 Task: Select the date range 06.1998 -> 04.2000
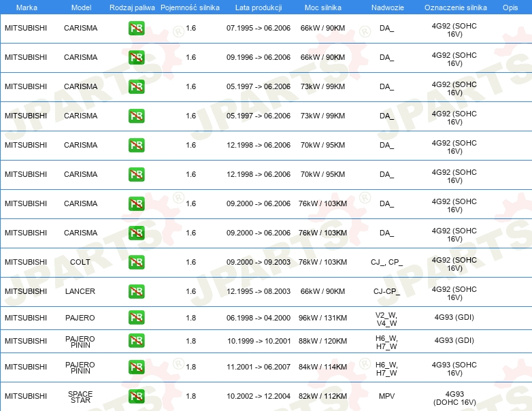(x=259, y=318)
